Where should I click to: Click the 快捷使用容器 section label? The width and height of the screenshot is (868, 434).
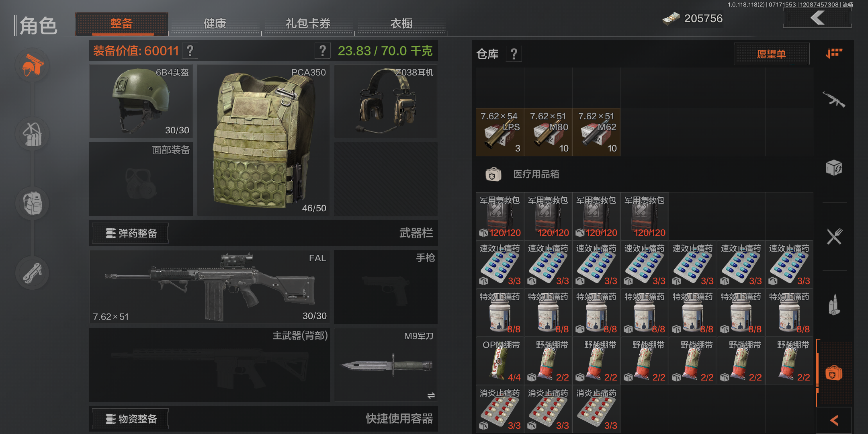coord(399,419)
